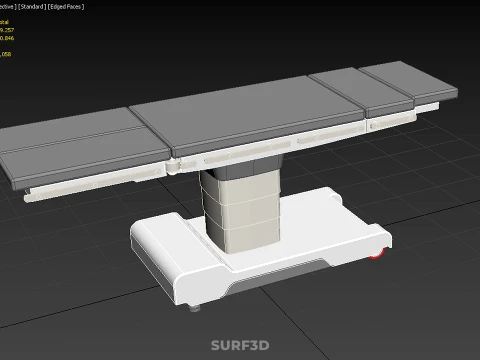Open the [Edged Faces] viewport display menu
480x360 pixels.
[66, 7]
